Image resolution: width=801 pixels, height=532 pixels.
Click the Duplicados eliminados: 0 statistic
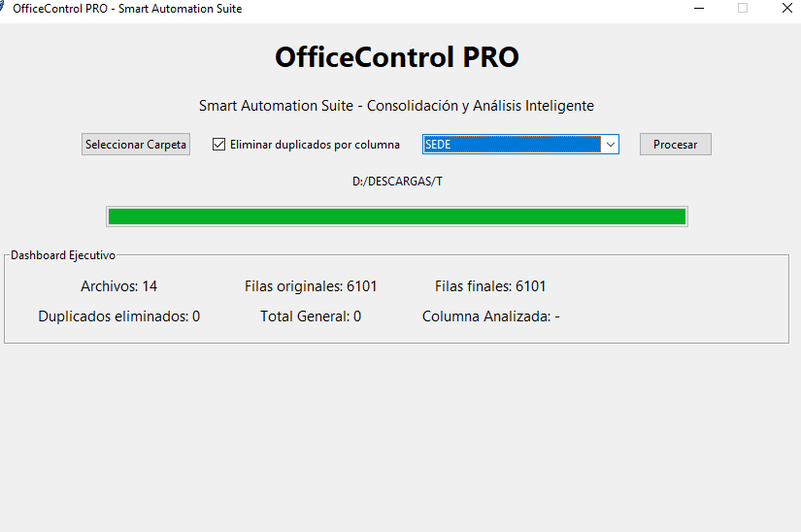tap(118, 316)
